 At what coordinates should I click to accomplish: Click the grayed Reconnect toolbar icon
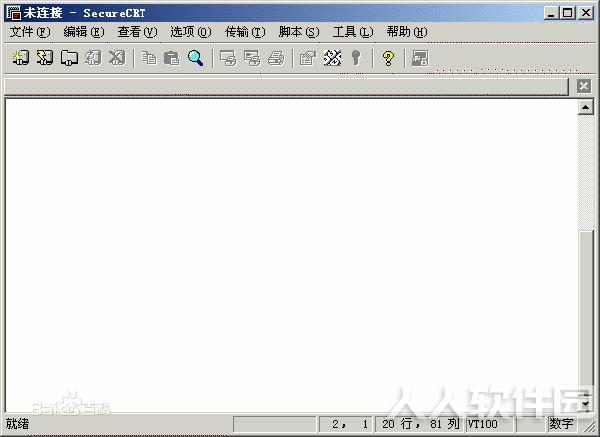93,58
